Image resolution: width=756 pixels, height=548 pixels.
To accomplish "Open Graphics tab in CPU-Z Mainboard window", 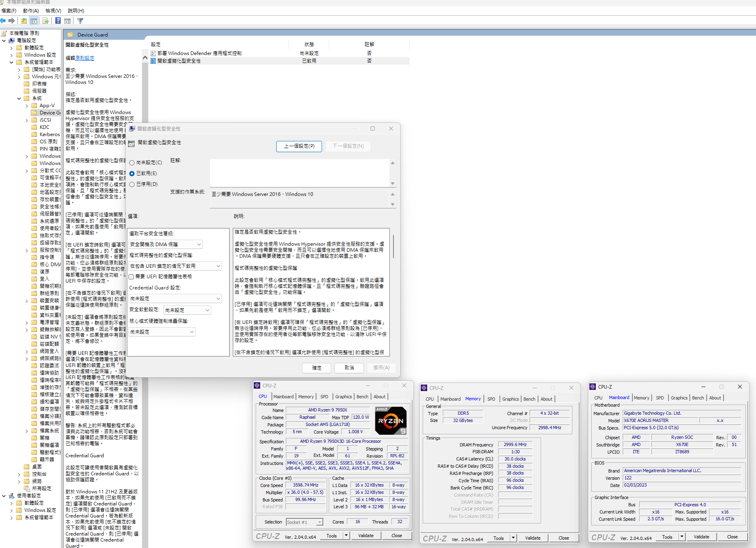I will [x=679, y=398].
